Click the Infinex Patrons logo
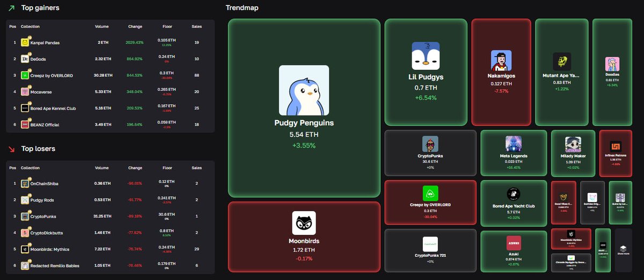 616,147
